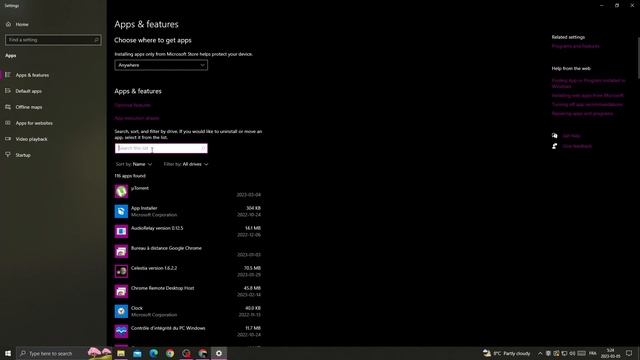640x360 pixels.
Task: Click the Contrôle d'intégrité du PC icon
Action: tap(121, 331)
